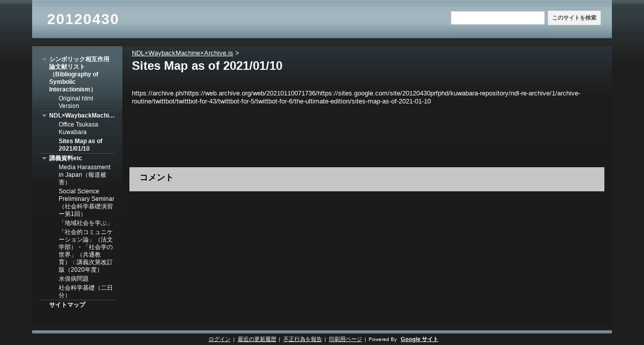Click the コメント section header

point(367,179)
